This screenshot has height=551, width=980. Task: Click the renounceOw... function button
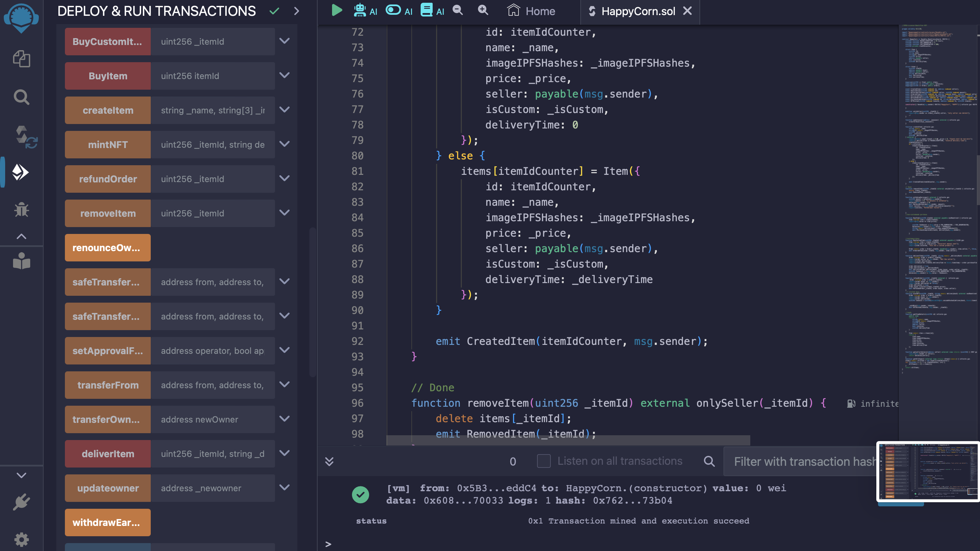point(108,248)
